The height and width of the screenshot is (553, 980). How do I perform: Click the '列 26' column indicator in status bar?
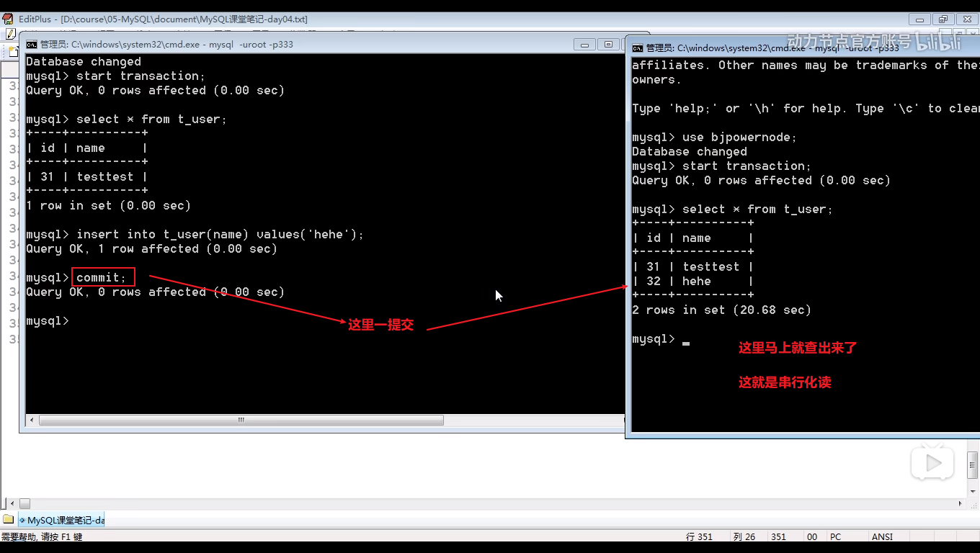point(744,537)
